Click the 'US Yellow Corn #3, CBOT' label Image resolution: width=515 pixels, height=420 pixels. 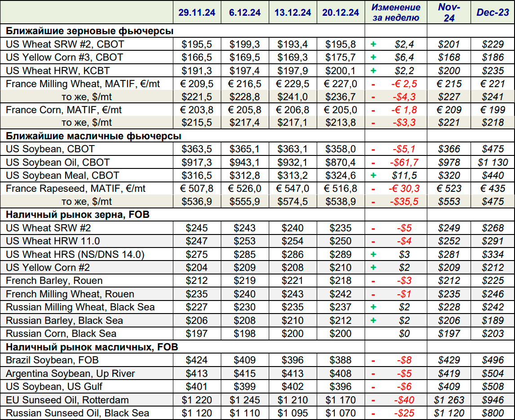pyautogui.click(x=64, y=57)
